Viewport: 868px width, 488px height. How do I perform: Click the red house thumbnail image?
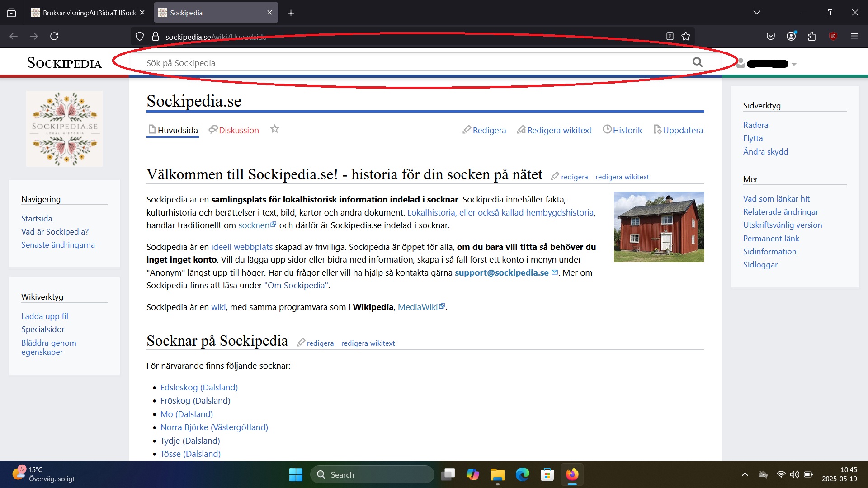pos(659,227)
